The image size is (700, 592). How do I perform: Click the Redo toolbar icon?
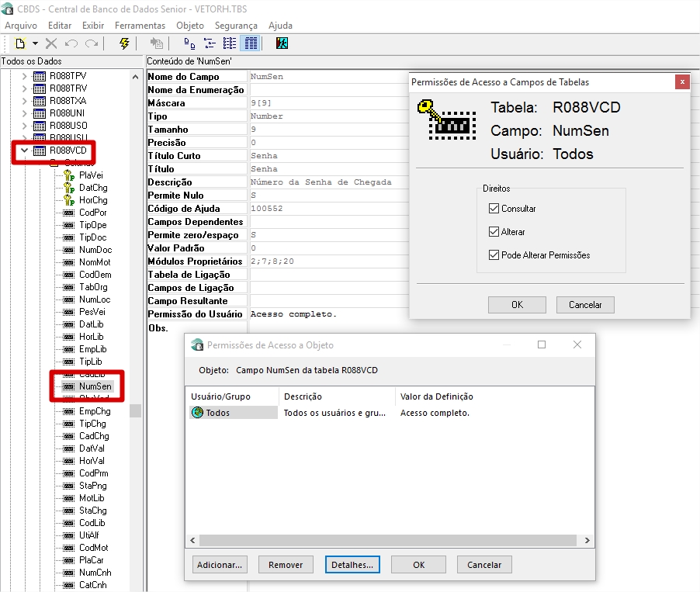point(92,43)
